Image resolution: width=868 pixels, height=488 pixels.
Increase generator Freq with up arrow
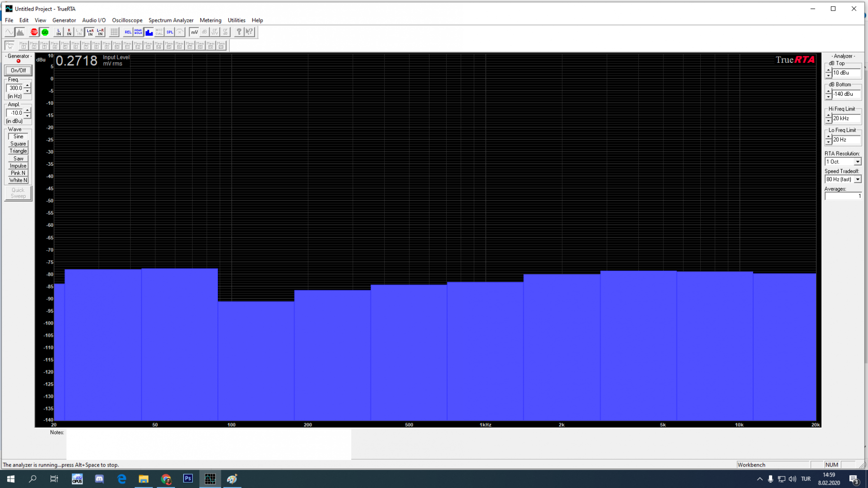[27, 86]
